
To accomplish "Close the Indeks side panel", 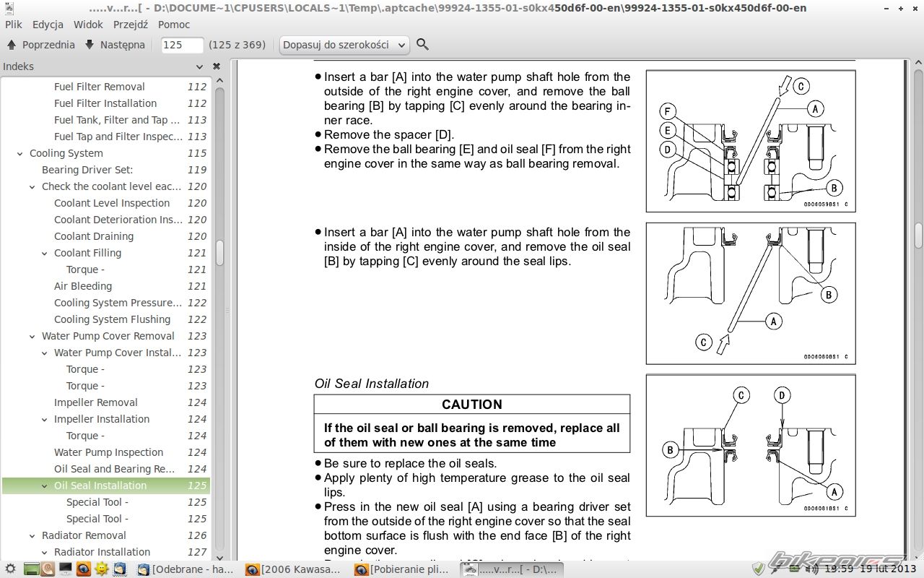I will pyautogui.click(x=216, y=66).
